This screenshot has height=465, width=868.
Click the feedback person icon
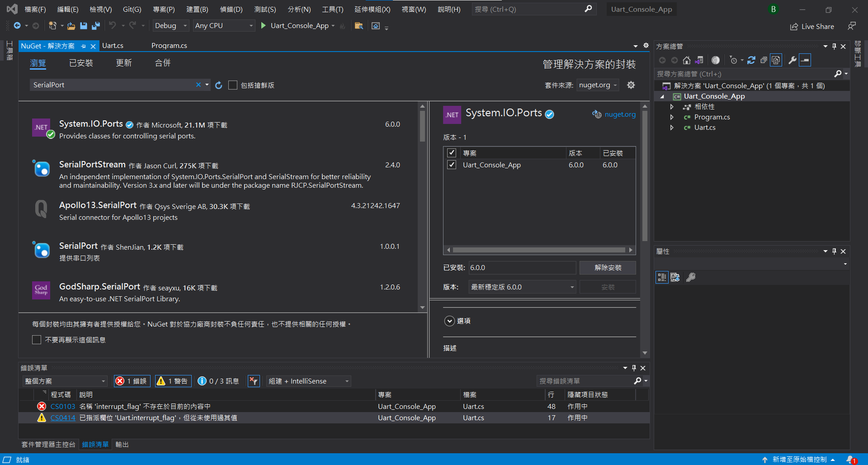coord(852,26)
